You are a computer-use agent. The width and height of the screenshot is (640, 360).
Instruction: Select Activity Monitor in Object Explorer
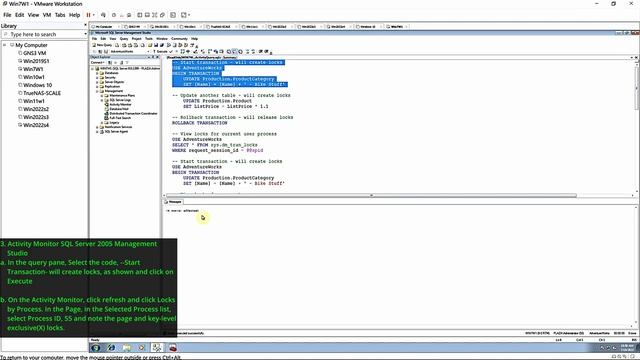(x=120, y=104)
